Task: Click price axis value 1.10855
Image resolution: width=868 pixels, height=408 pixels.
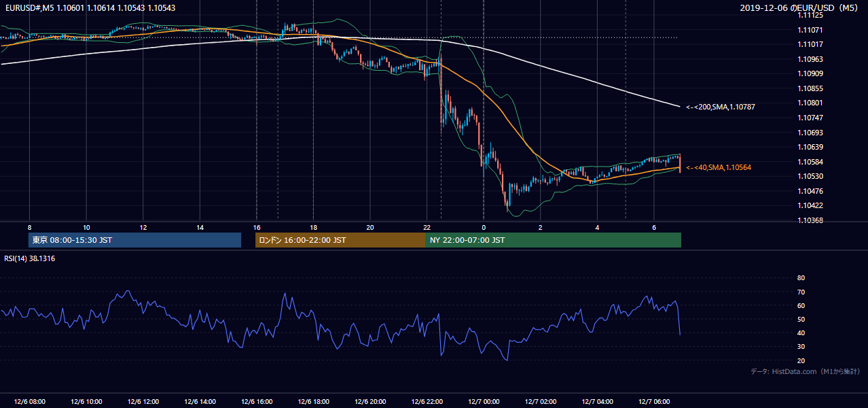Action: coord(811,88)
